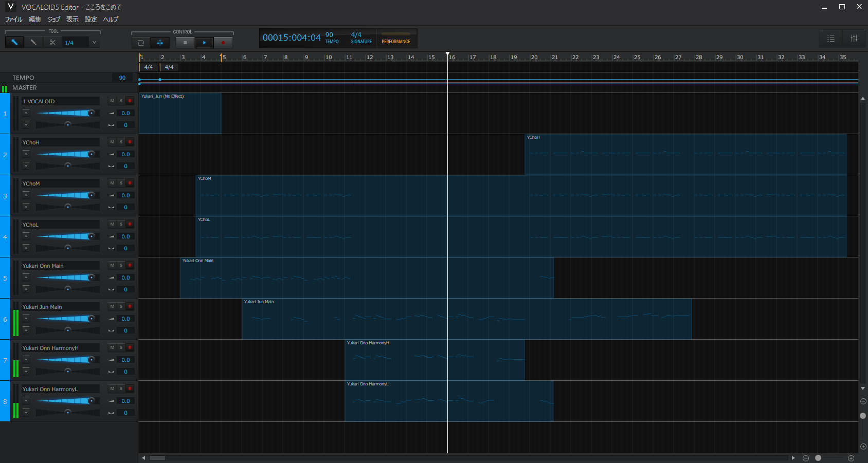The image size is (868, 463).
Task: Solo the Yukari Jun Main track
Action: pyautogui.click(x=121, y=306)
